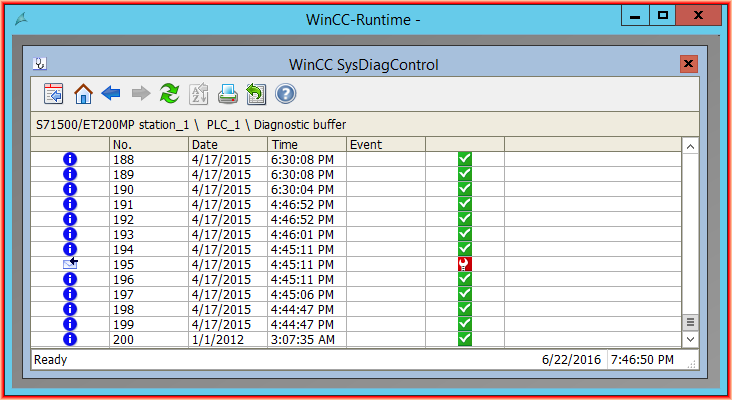Select diagnostic entry number 200

[x=124, y=340]
